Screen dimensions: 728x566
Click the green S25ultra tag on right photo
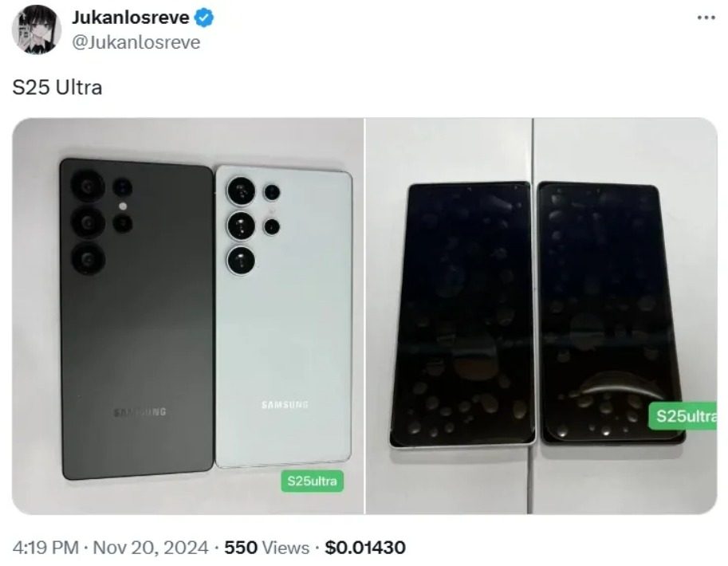point(683,415)
